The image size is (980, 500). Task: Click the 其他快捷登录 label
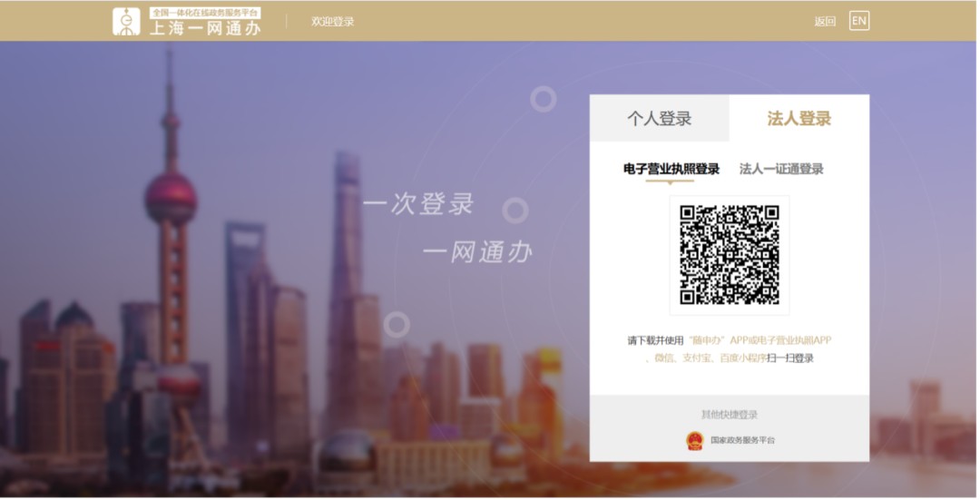point(729,415)
